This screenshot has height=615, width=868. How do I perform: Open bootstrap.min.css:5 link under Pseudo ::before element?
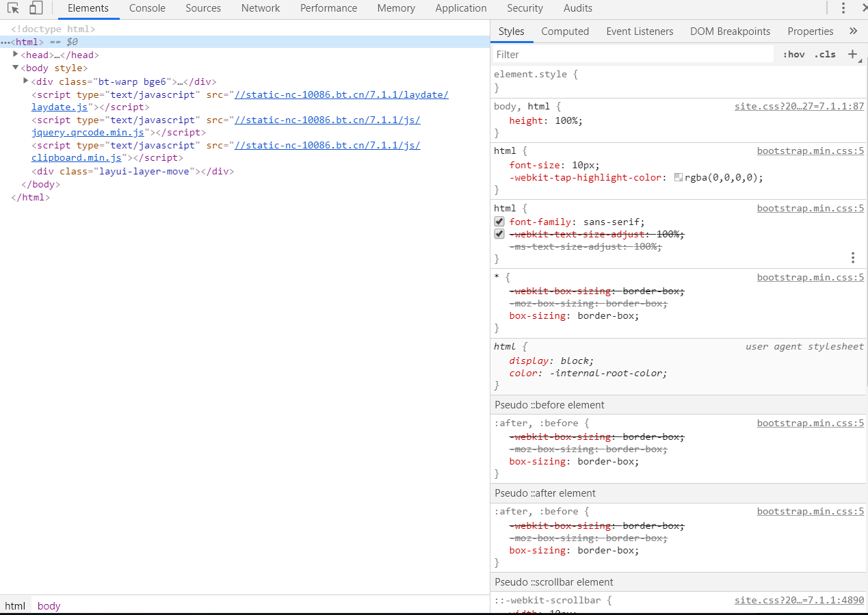point(811,423)
